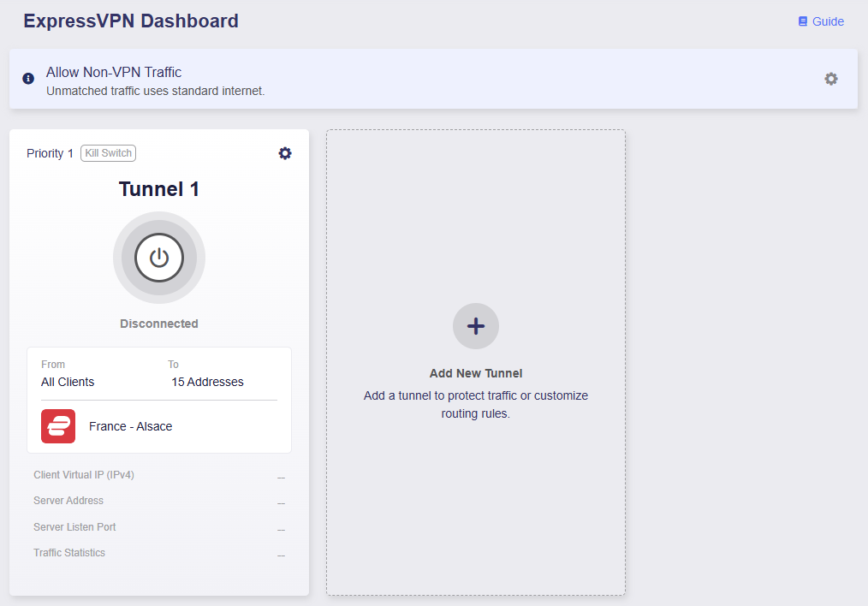Click the plus icon to add tunnel
868x606 pixels.
(x=476, y=326)
